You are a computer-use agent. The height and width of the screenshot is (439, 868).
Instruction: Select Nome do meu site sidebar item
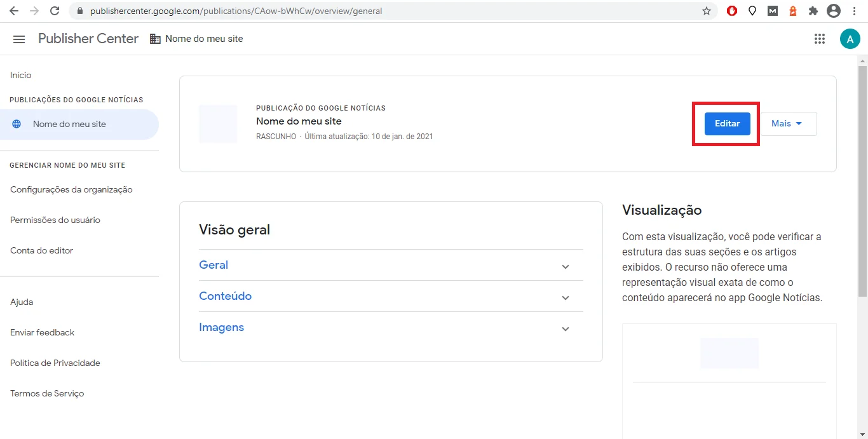(x=79, y=124)
